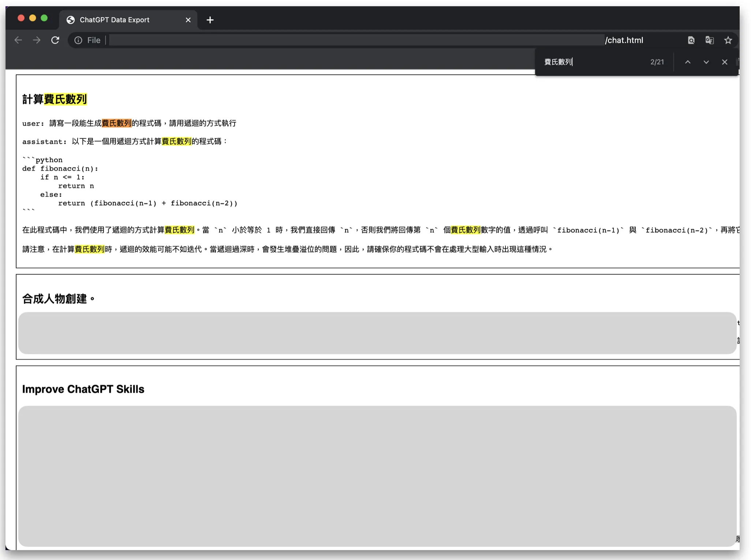The height and width of the screenshot is (560, 751).
Task: Click the 計算費氏數列 conversation heading
Action: (55, 99)
